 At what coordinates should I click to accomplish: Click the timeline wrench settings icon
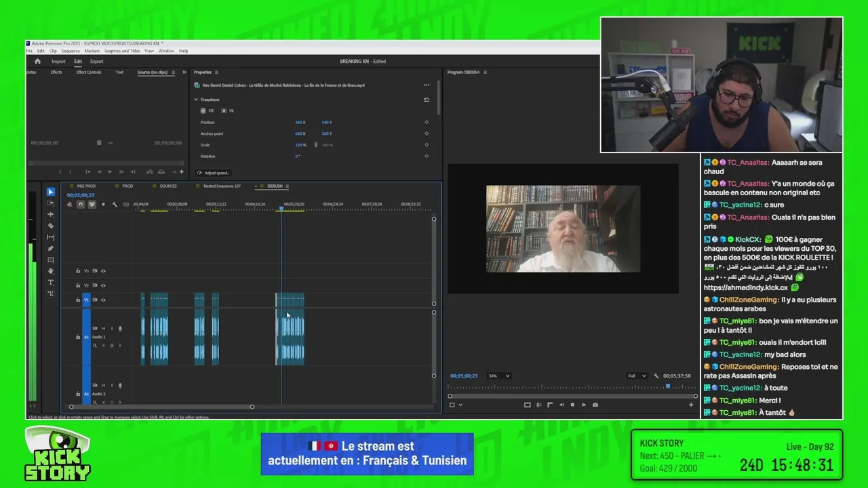coord(115,204)
